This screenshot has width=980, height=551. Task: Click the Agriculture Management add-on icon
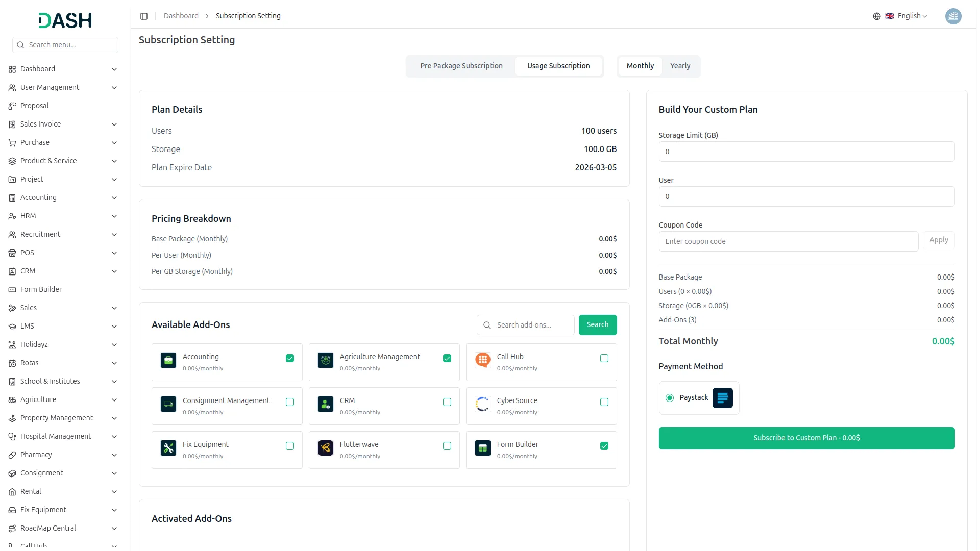pos(326,360)
